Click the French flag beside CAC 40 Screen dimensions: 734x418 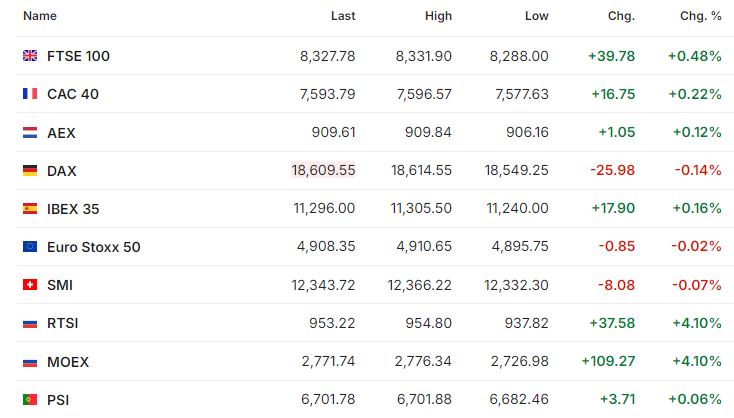(30, 94)
